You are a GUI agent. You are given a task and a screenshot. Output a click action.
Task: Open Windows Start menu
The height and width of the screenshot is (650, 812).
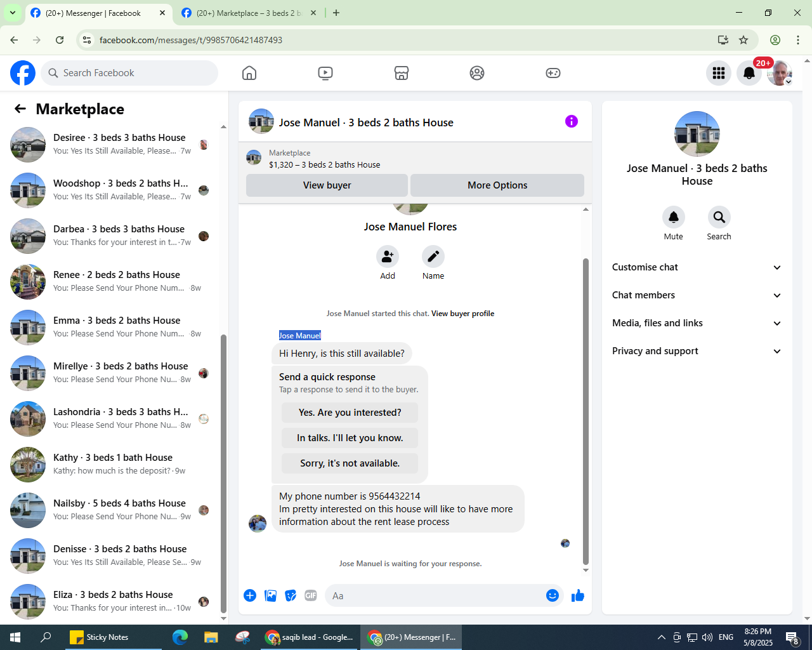click(x=15, y=637)
